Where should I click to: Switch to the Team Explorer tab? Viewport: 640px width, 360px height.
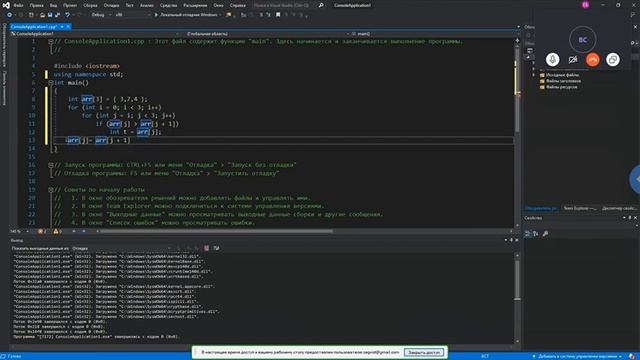click(580, 208)
